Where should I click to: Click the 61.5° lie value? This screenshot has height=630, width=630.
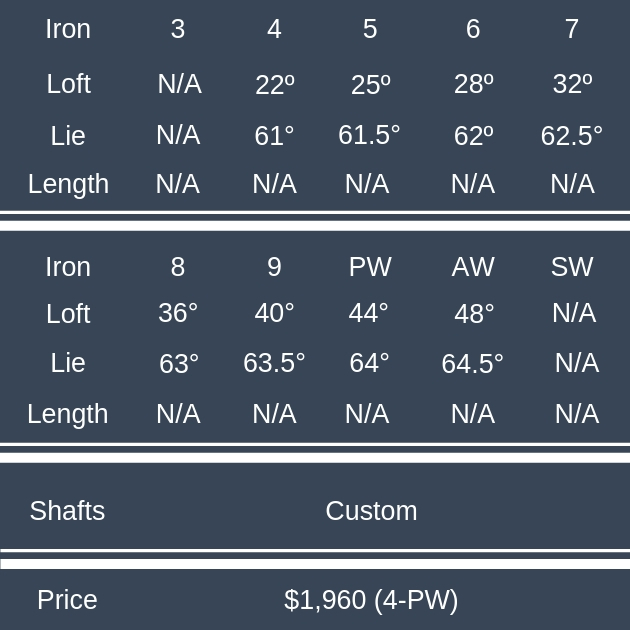(369, 135)
